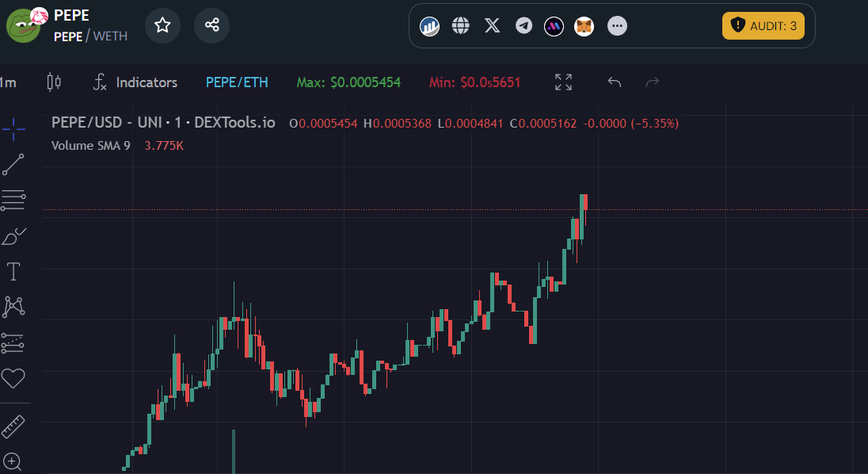Select the brush drawing tool
868x474 pixels.
click(x=13, y=236)
